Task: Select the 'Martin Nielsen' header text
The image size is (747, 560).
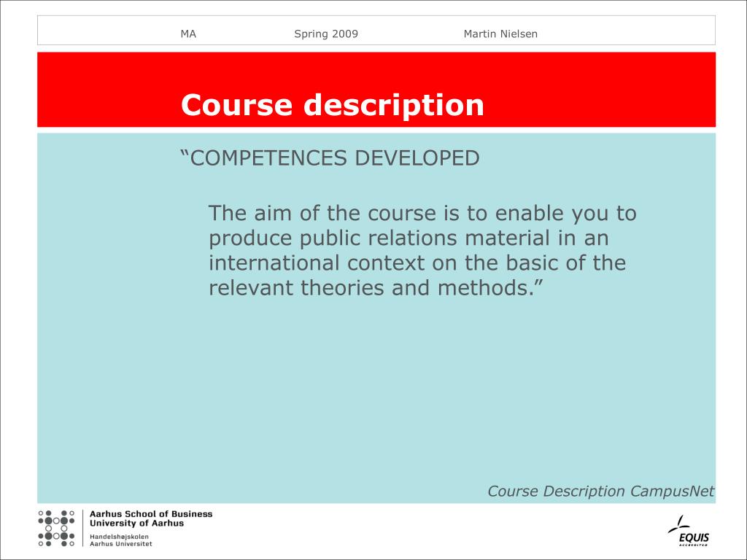Action: pyautogui.click(x=500, y=34)
